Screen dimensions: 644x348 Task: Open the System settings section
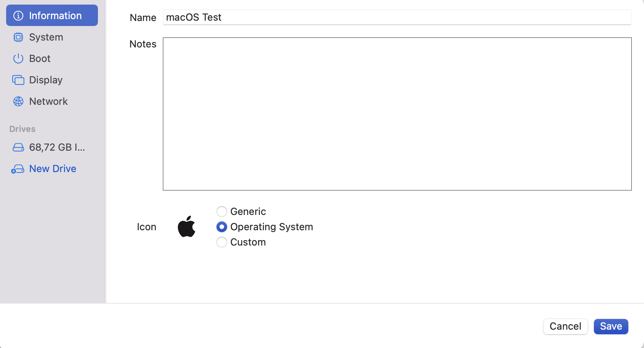tap(46, 37)
